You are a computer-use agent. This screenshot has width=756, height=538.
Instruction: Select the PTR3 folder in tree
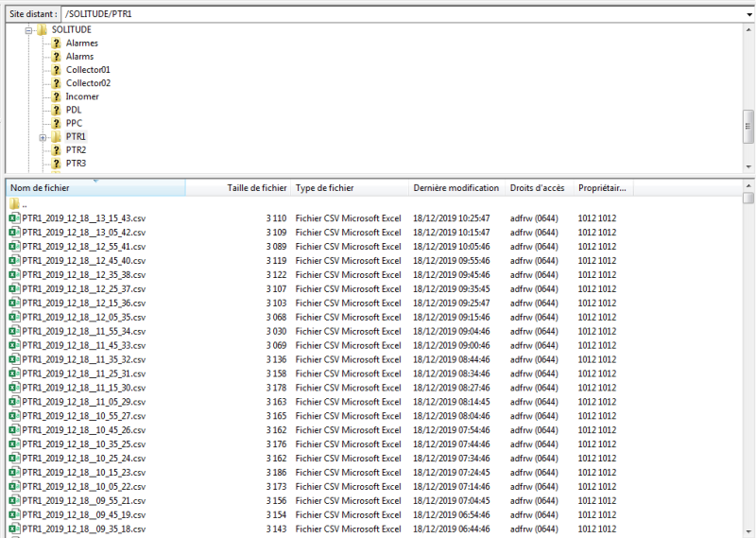click(76, 164)
